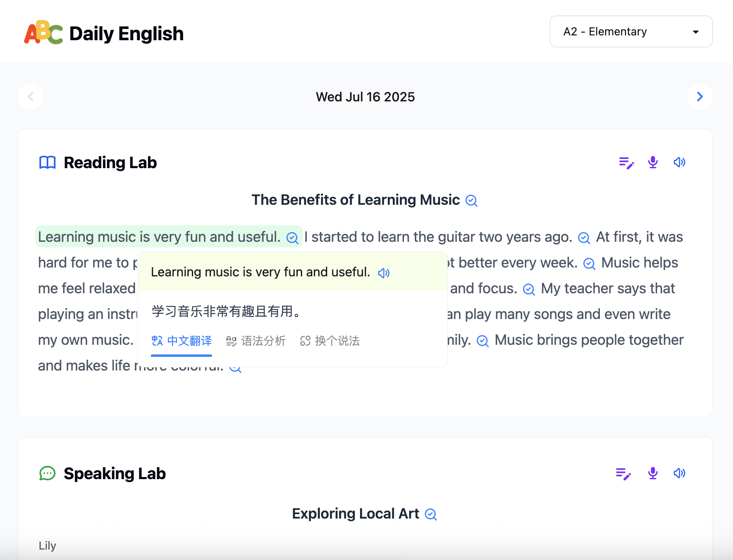Go to next day with right chevron
Screen dimensions: 733x560
point(700,97)
